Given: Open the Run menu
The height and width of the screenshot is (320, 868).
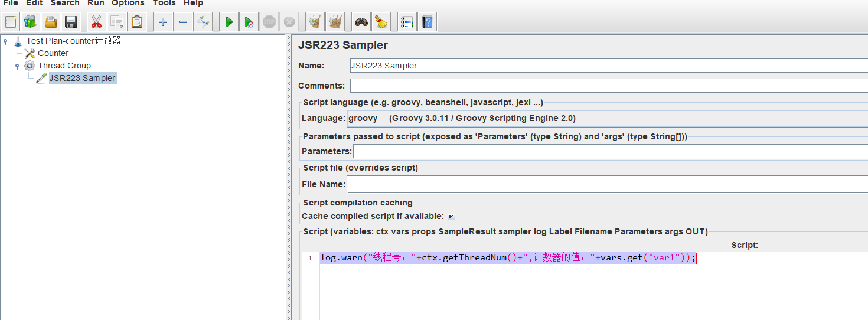Looking at the screenshot, I should pos(96,4).
